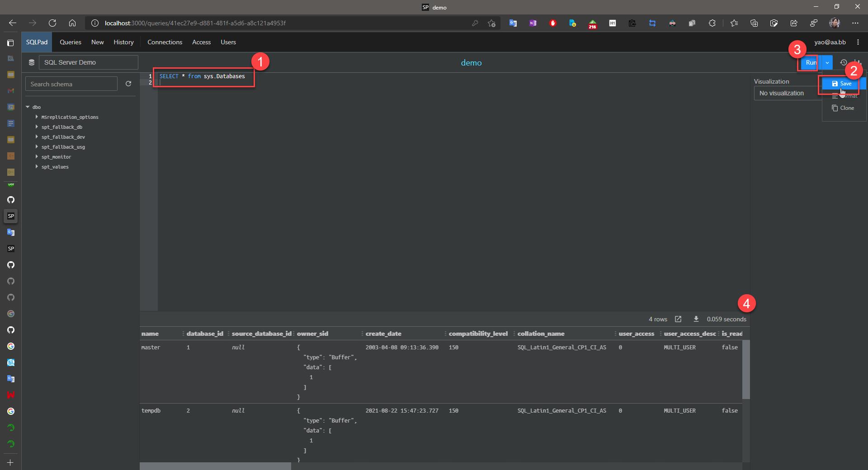The image size is (868, 470).
Task: Add this page to favorites star icon
Action: 492,23
